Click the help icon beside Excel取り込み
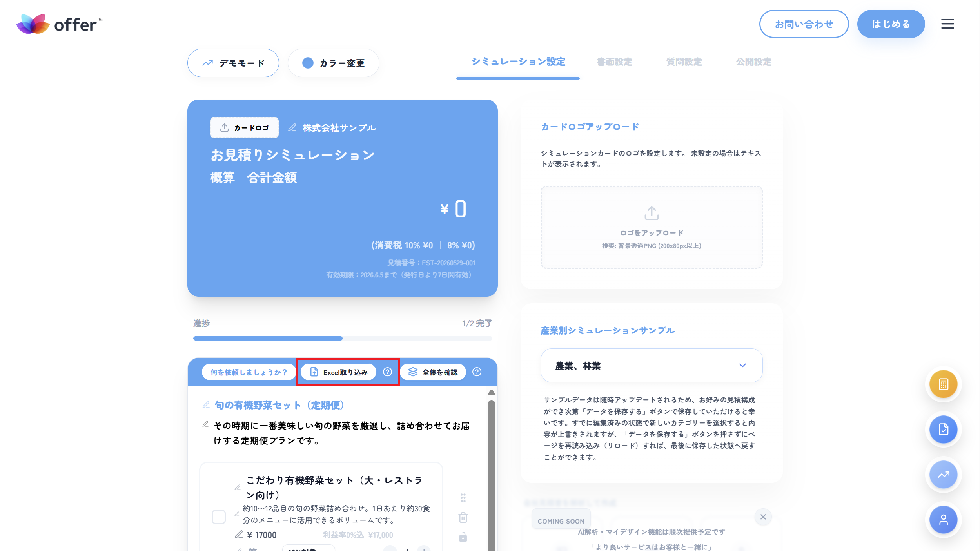This screenshot has height=551, width=980. pos(387,372)
